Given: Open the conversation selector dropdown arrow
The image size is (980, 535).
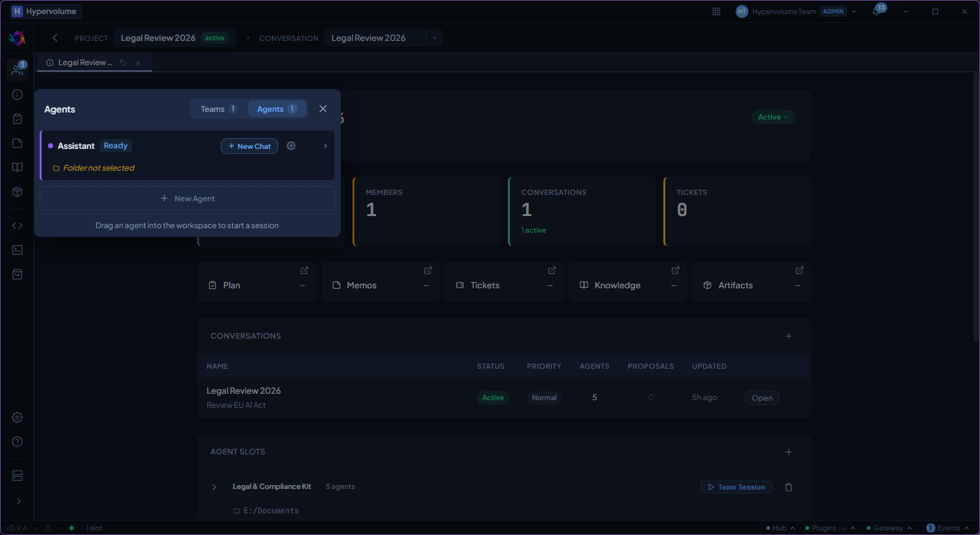Looking at the screenshot, I should [435, 38].
